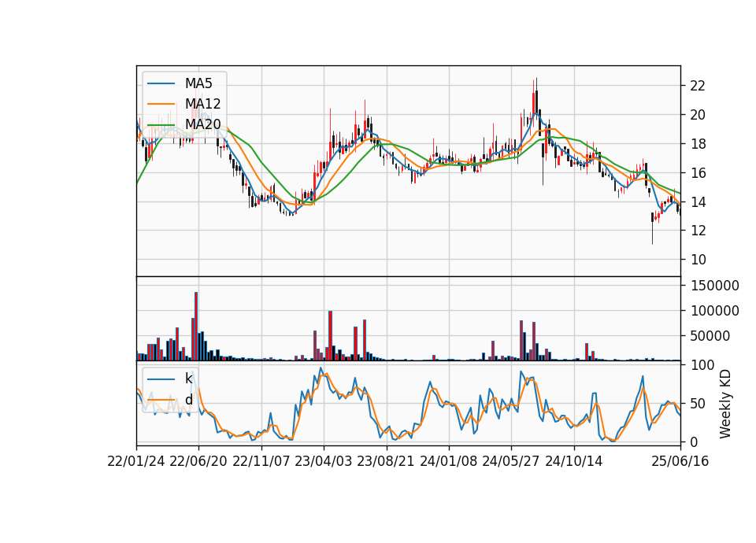Screen dimensions: 756x543
Task: Click the 24/01/08 date label
Action: point(448,461)
